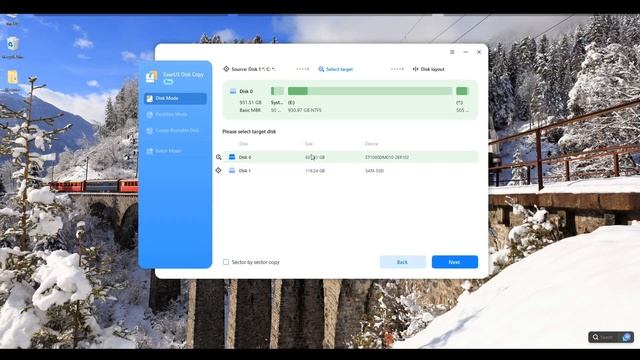Go to the Select target step
640x360 pixels.
[336, 69]
